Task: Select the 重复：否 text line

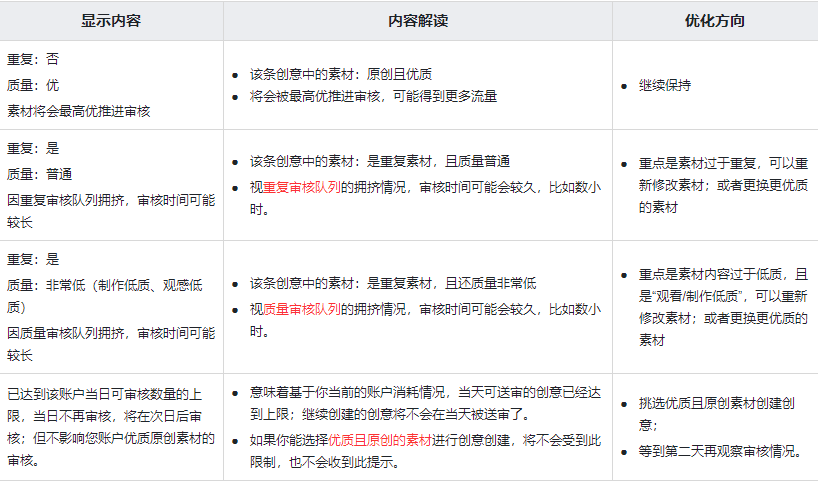Action: click(x=33, y=59)
